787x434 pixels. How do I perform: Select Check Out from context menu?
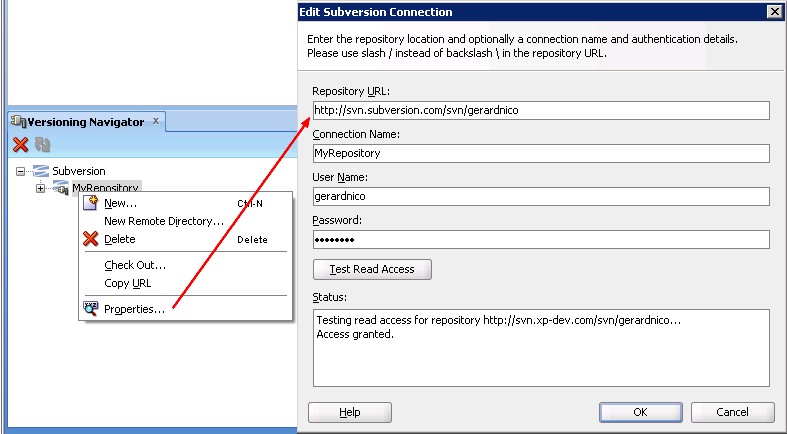(x=135, y=265)
